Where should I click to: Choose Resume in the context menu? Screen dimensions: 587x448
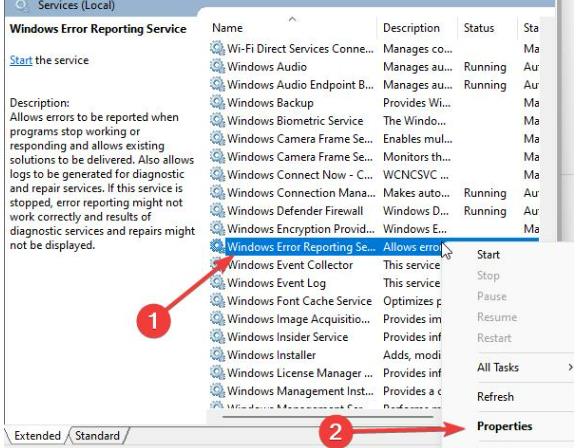point(497,317)
